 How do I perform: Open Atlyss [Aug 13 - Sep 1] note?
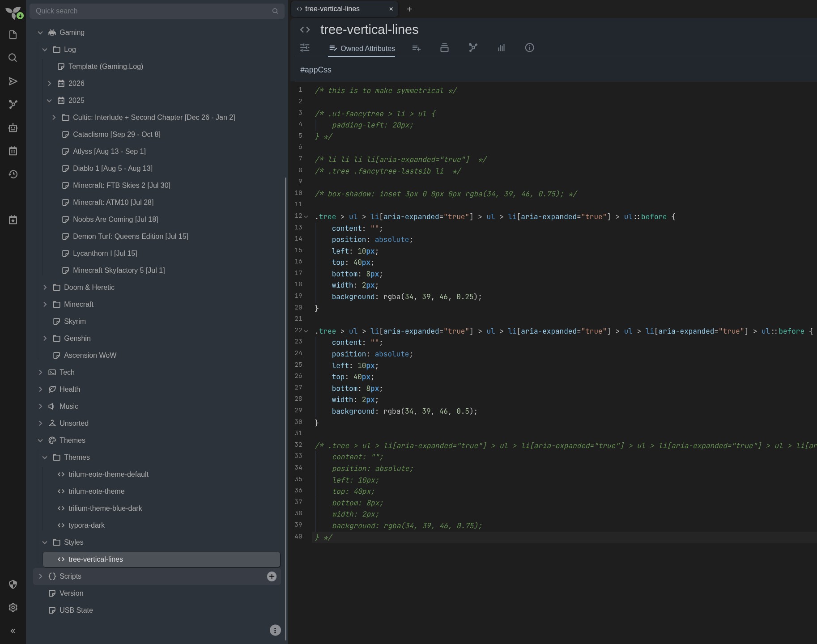coord(109,152)
